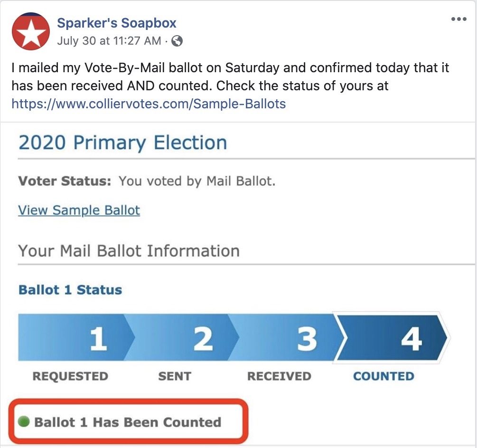This screenshot has height=448, width=477.
Task: Open the post options ellipsis menu
Action: pyautogui.click(x=458, y=18)
